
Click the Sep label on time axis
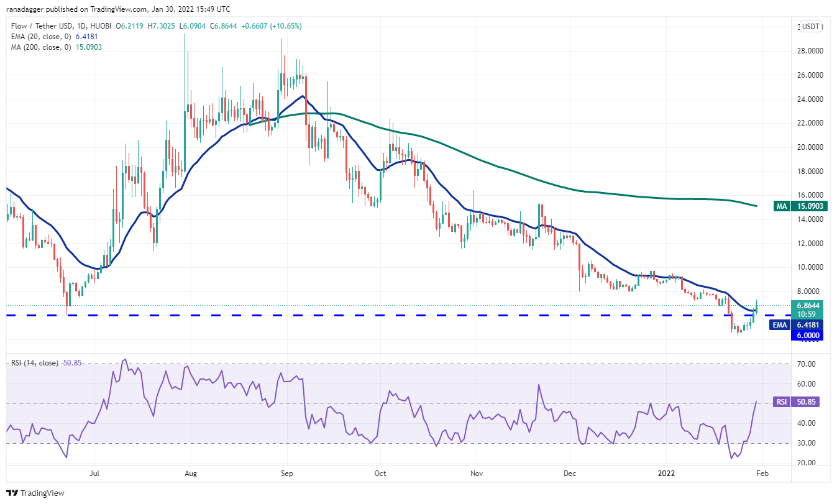pos(286,472)
